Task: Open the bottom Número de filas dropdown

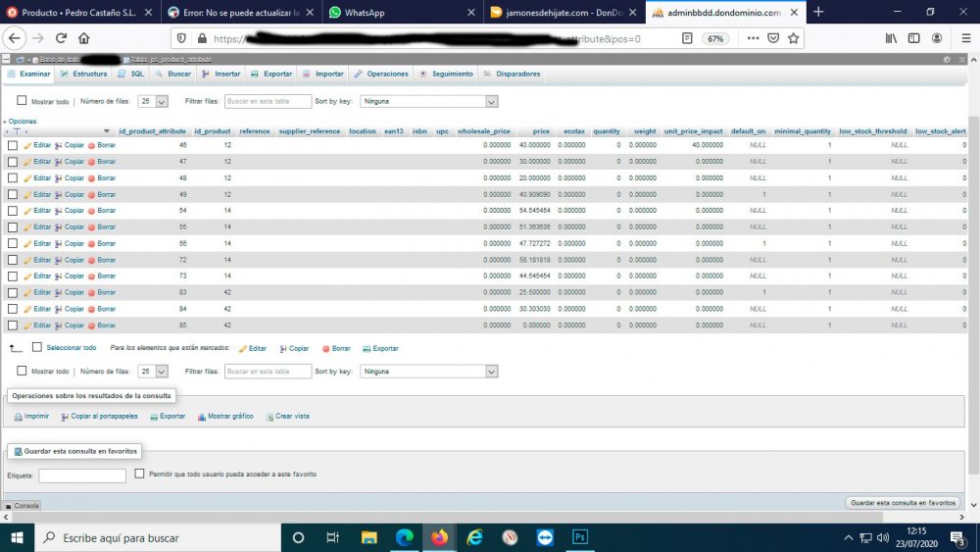Action: coord(153,372)
